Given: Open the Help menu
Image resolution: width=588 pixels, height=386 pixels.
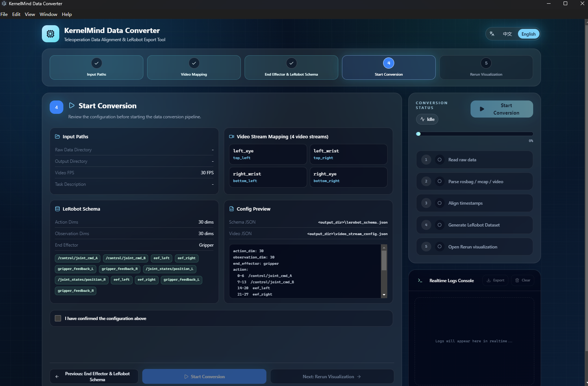Looking at the screenshot, I should click(67, 14).
